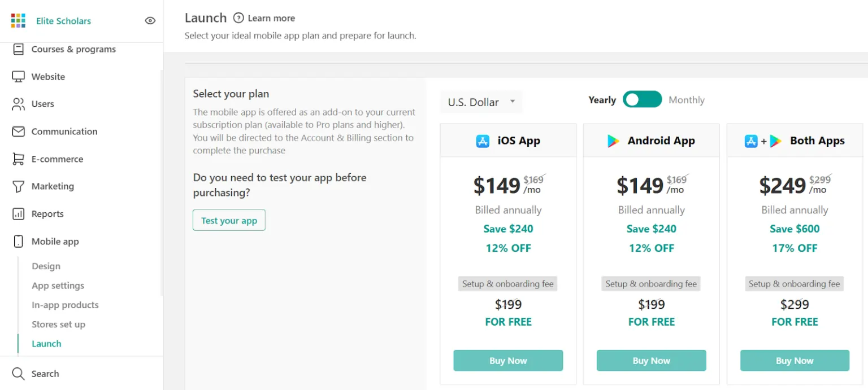Select the Website icon in sidebar
This screenshot has height=390, width=868.
18,76
